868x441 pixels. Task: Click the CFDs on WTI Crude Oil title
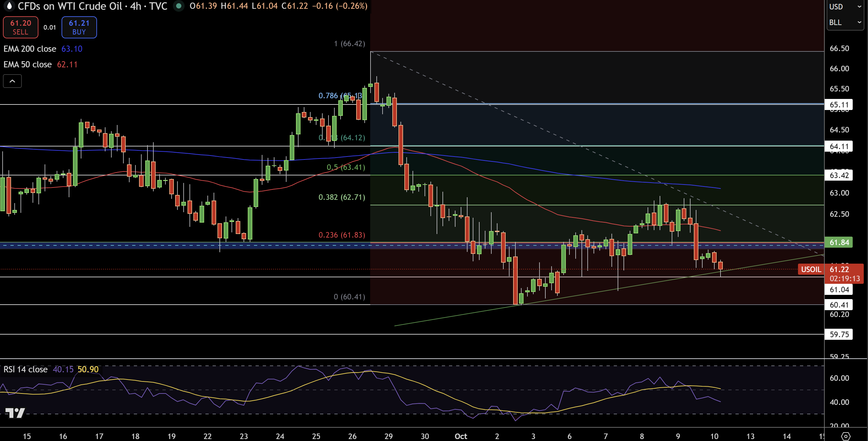coord(70,6)
